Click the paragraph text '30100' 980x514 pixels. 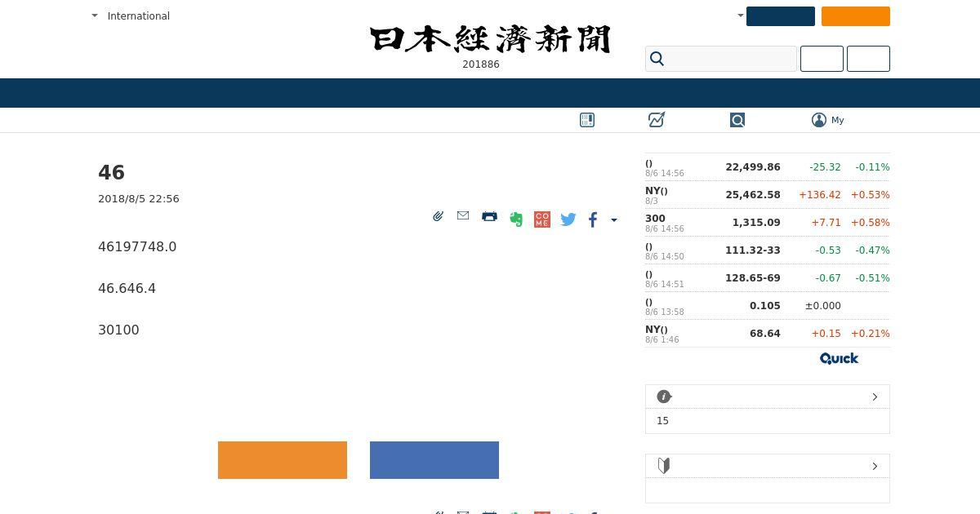click(x=118, y=330)
